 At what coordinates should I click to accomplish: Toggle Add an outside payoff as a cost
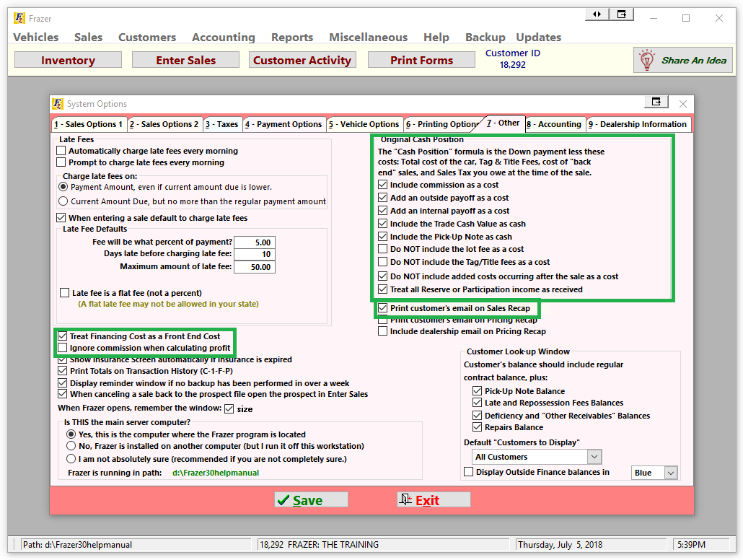pyautogui.click(x=383, y=197)
